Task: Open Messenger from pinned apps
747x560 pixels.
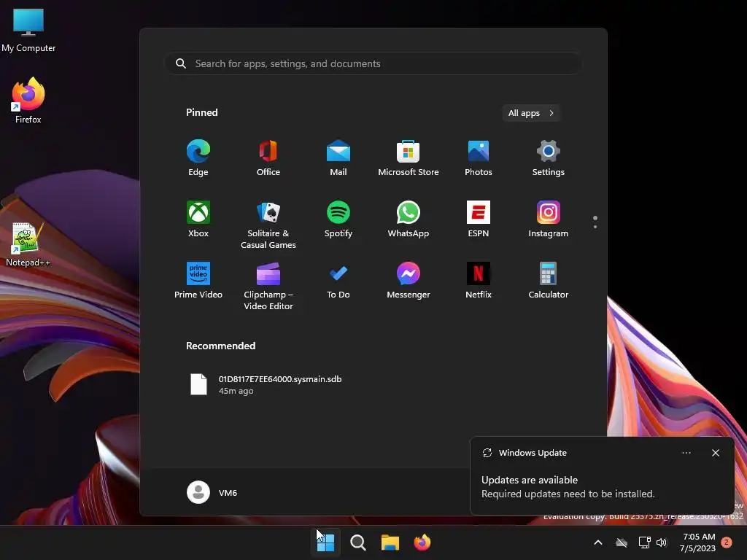Action: coord(409,281)
